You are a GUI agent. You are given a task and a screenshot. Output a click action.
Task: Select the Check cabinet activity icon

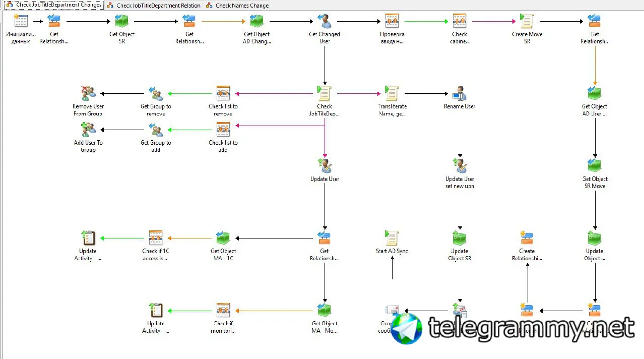click(x=460, y=21)
